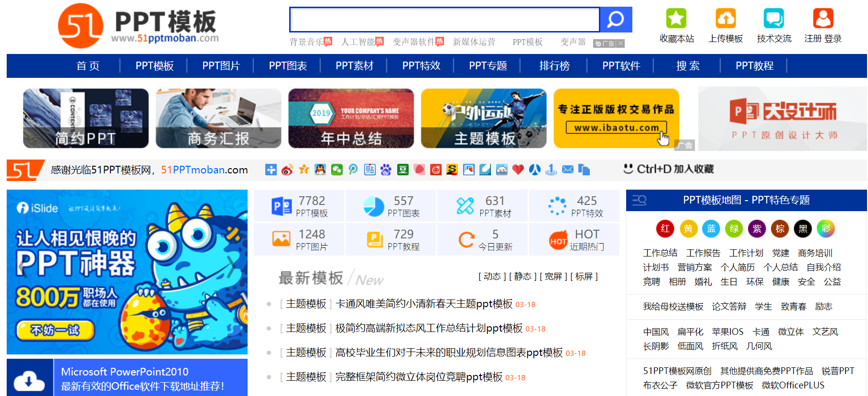Click the 今日更新 refresh icon
The width and height of the screenshot is (868, 396).
(466, 239)
